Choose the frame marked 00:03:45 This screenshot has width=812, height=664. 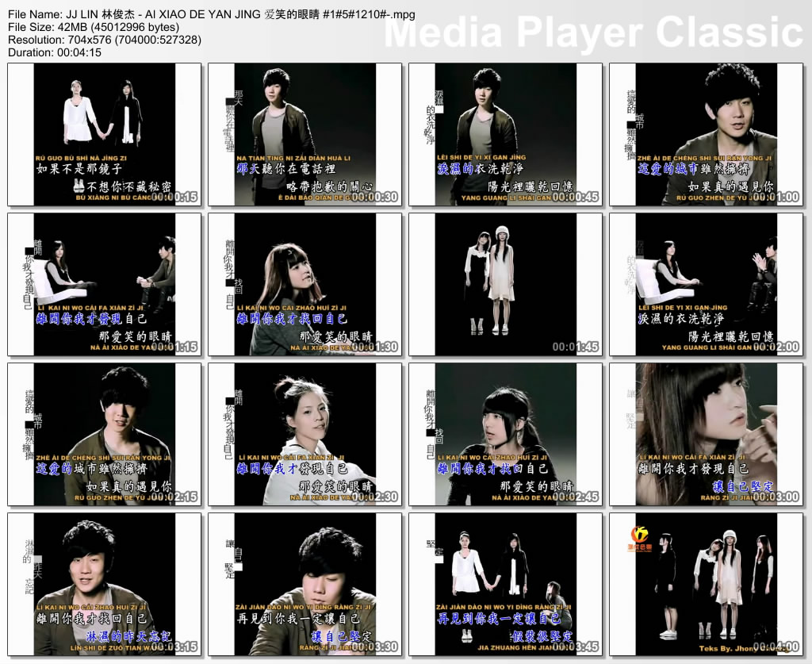(505, 584)
